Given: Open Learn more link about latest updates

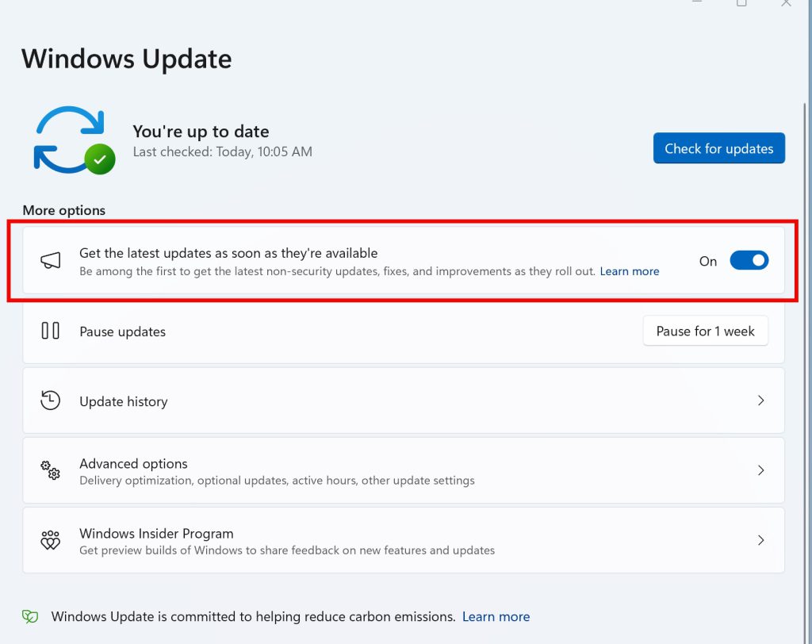Looking at the screenshot, I should click(629, 271).
